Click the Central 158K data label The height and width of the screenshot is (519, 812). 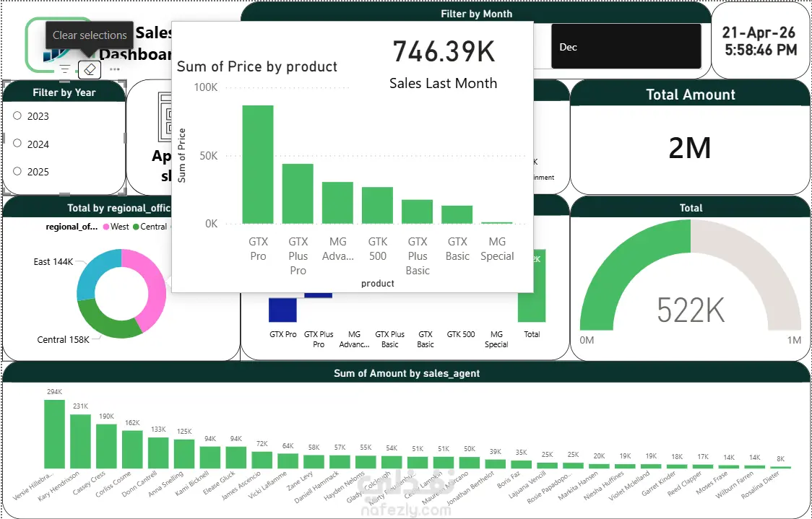pos(63,340)
